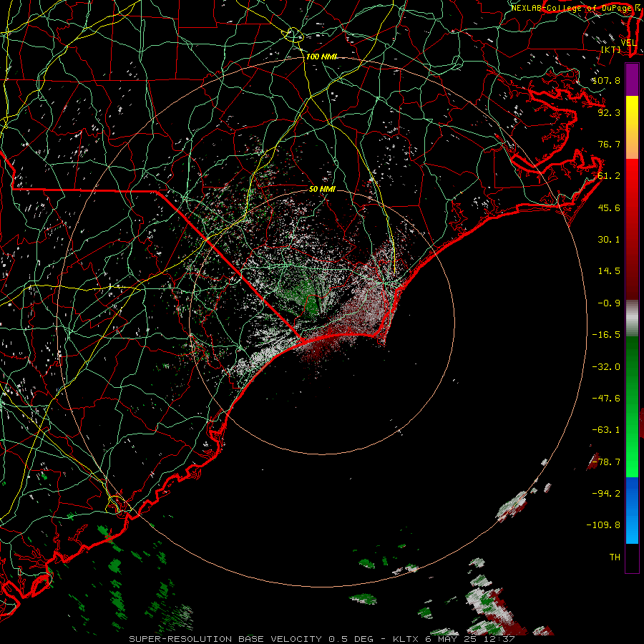Select the 107.8 velocity scale value
The height and width of the screenshot is (644, 644).
606,80
